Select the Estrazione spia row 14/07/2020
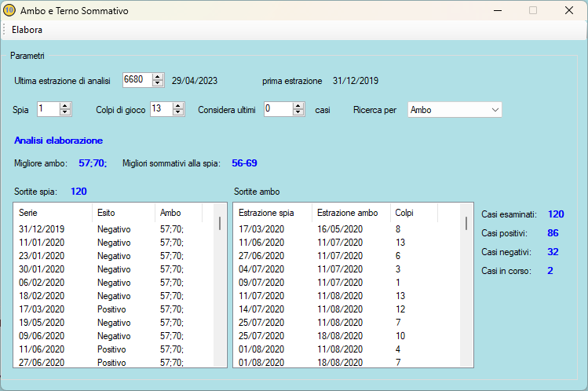The height and width of the screenshot is (391, 588). point(347,309)
